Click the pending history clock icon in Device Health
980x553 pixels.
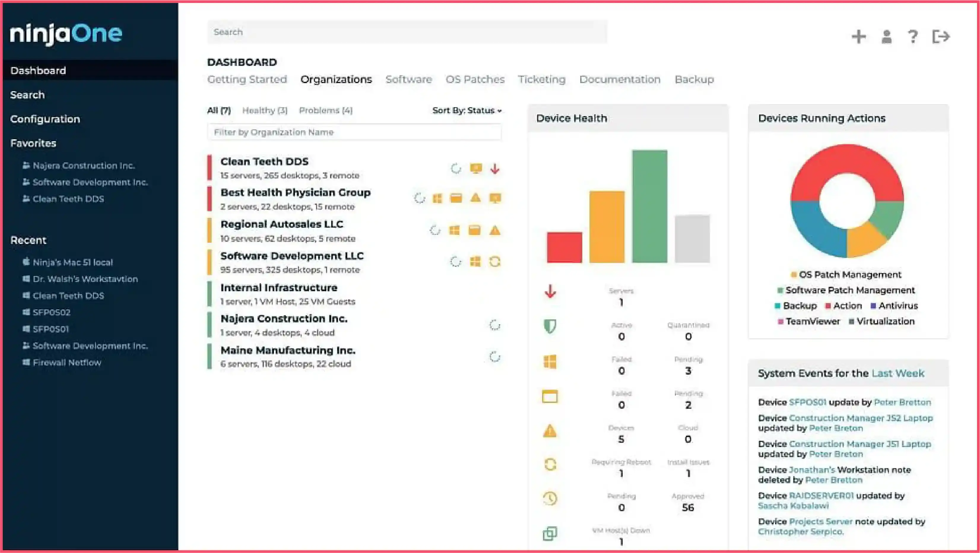[550, 499]
